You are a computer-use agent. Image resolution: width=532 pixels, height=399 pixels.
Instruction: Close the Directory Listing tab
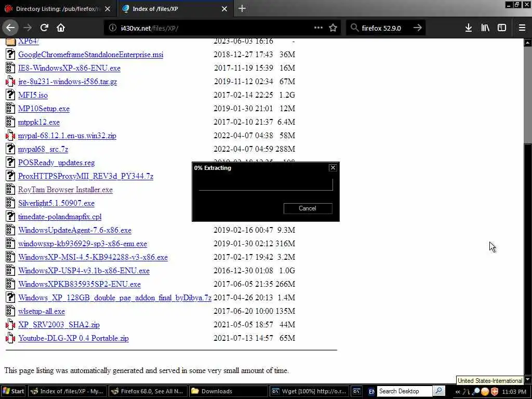(x=108, y=9)
